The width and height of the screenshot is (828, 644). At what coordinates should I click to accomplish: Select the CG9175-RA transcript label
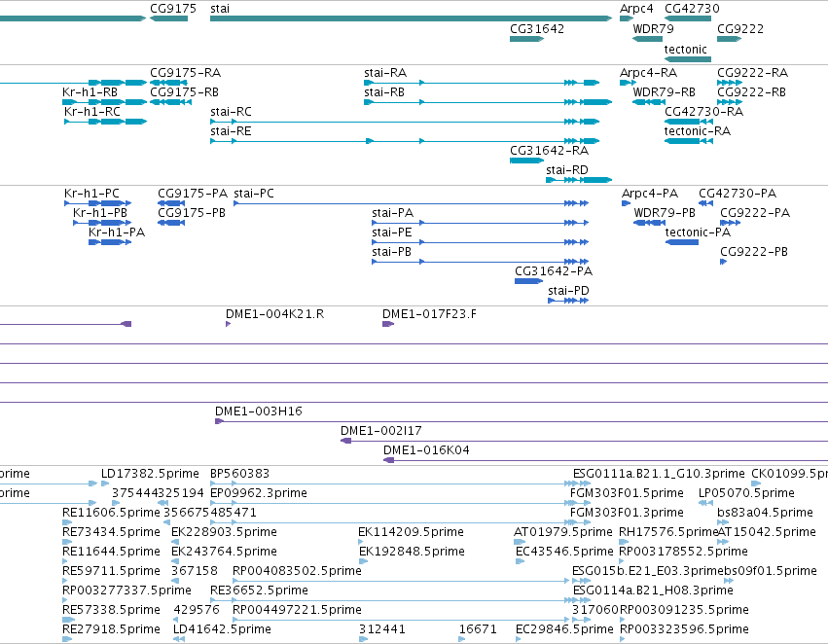tap(185, 73)
